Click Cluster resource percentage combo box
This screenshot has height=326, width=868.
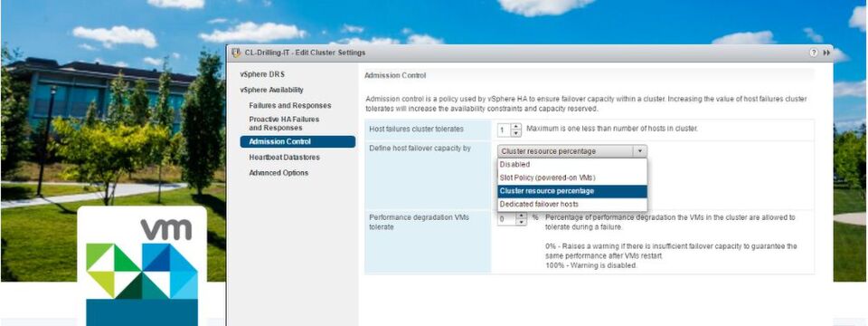tap(571, 151)
